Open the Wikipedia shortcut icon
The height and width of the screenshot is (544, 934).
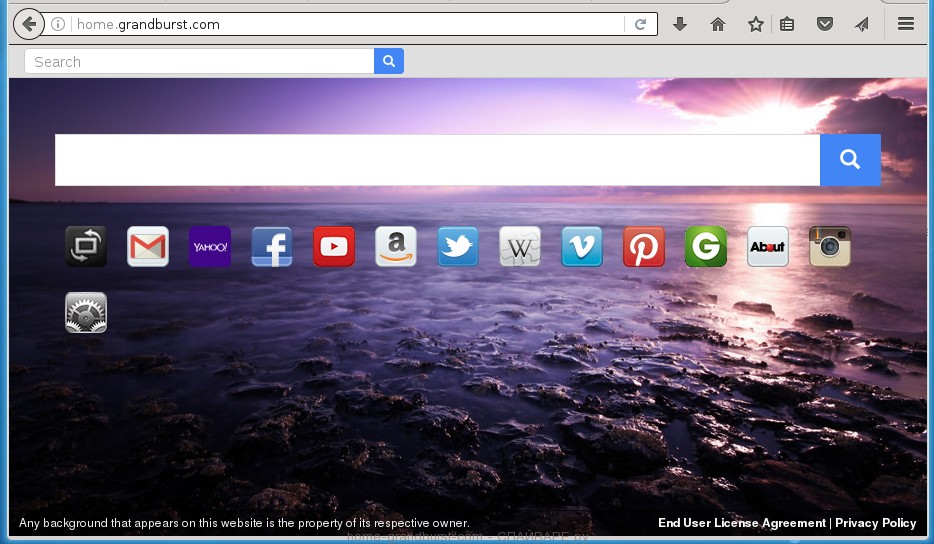[520, 247]
